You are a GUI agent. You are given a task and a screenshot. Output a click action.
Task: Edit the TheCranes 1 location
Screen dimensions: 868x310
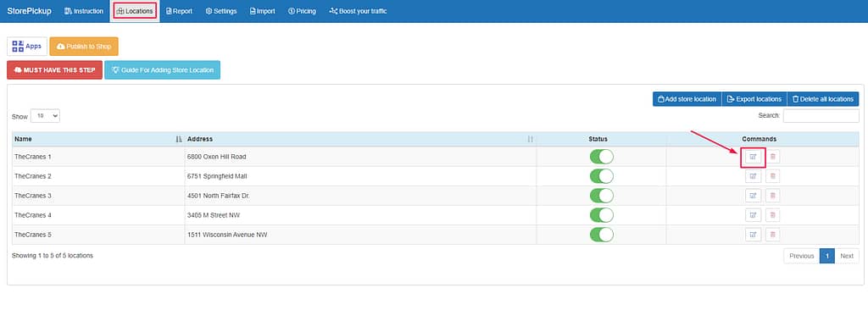tap(753, 158)
